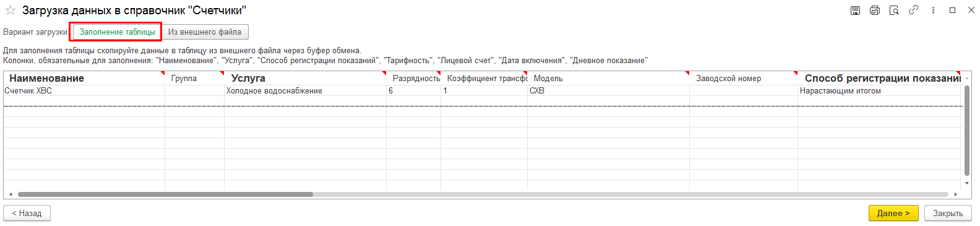
Task: Proceed with the 'Далее >' button
Action: [x=893, y=213]
